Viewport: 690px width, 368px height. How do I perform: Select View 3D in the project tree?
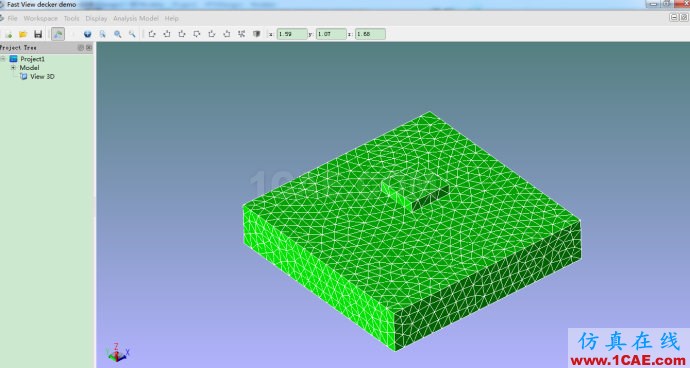pyautogui.click(x=42, y=77)
